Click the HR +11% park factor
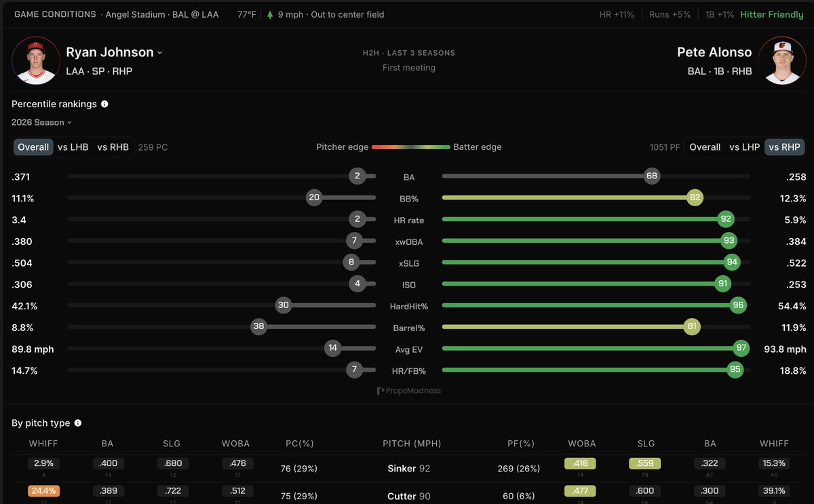The image size is (814, 504). [617, 14]
